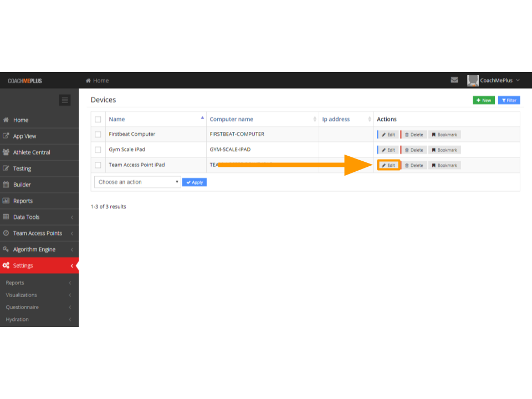Click the CoachMePlus user avatar
Viewport: 532px width, 399px height.
click(x=473, y=80)
